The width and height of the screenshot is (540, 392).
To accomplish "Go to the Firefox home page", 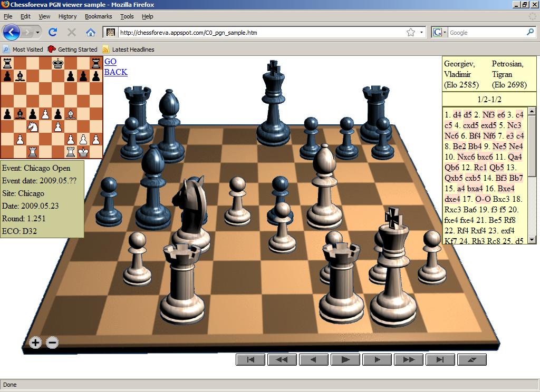I will click(91, 32).
